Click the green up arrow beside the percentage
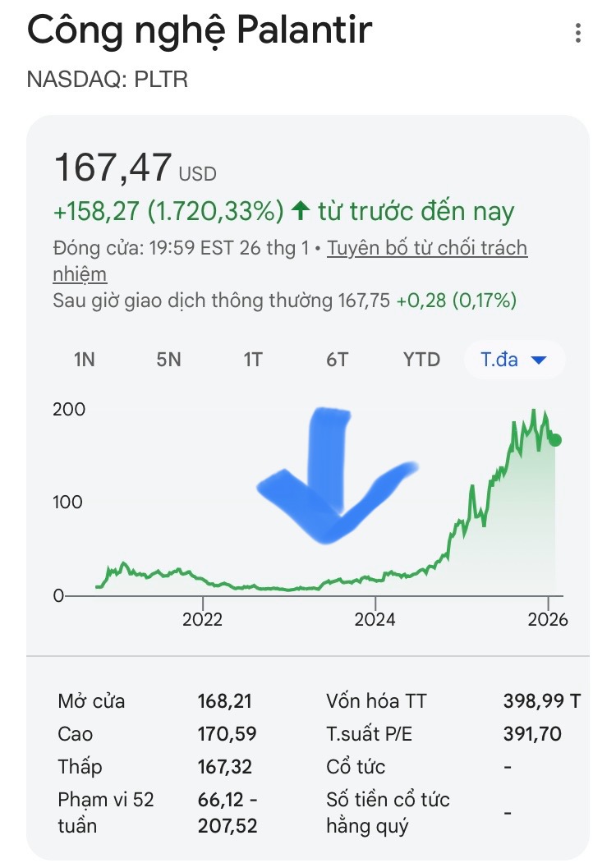The image size is (616, 863). pos(300,212)
